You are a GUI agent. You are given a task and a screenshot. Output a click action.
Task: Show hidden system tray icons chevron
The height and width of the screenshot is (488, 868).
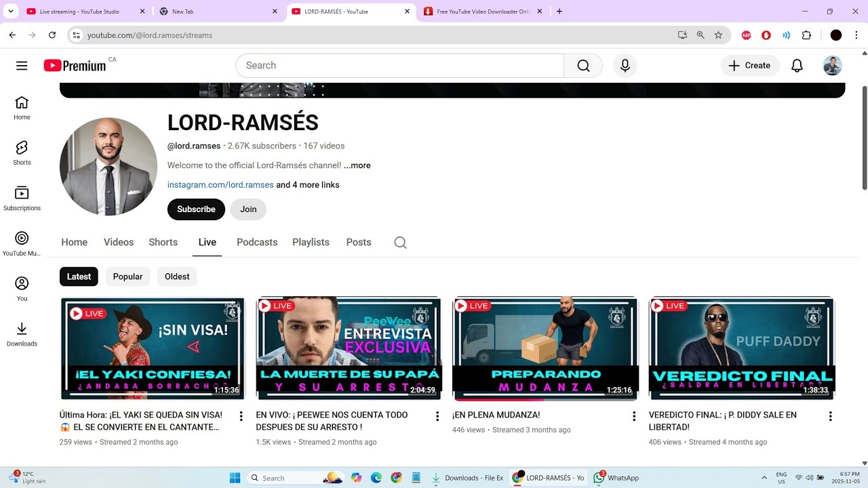(x=764, y=478)
